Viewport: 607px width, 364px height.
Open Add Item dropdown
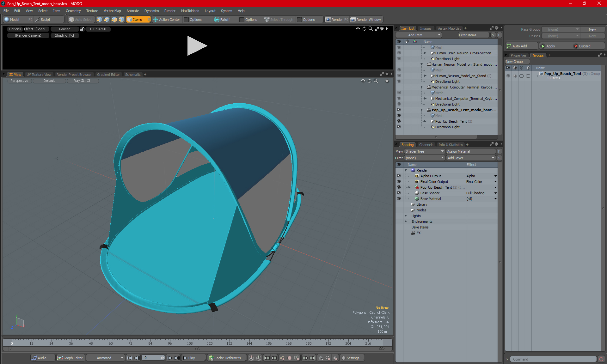[x=419, y=35]
